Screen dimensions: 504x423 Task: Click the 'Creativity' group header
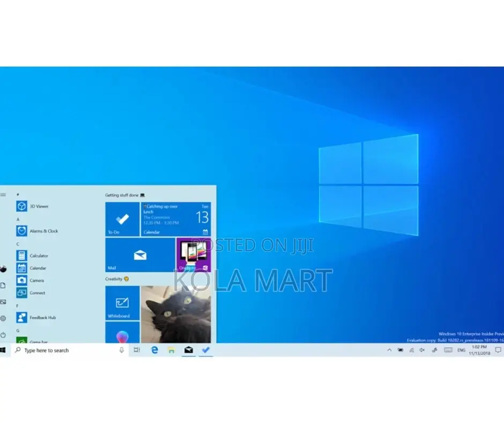pyautogui.click(x=117, y=279)
